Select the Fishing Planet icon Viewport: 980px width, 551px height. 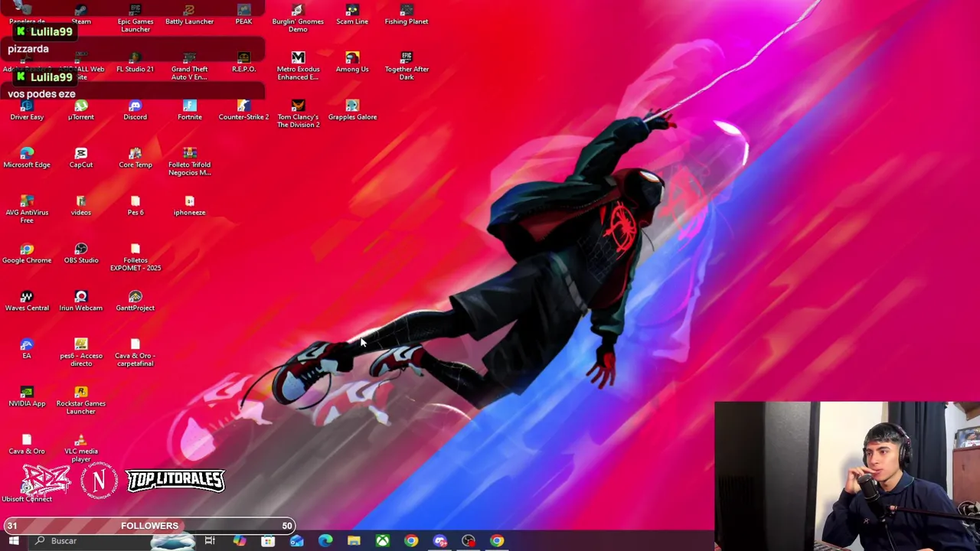pyautogui.click(x=407, y=15)
